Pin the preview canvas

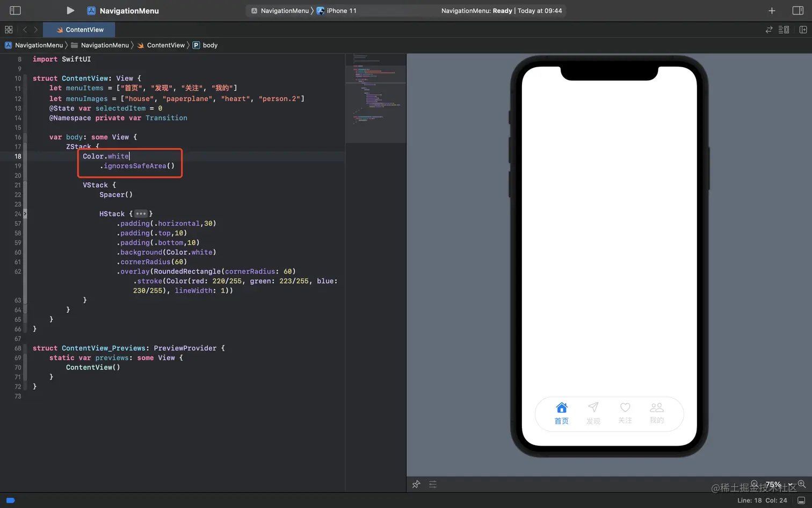coord(416,484)
